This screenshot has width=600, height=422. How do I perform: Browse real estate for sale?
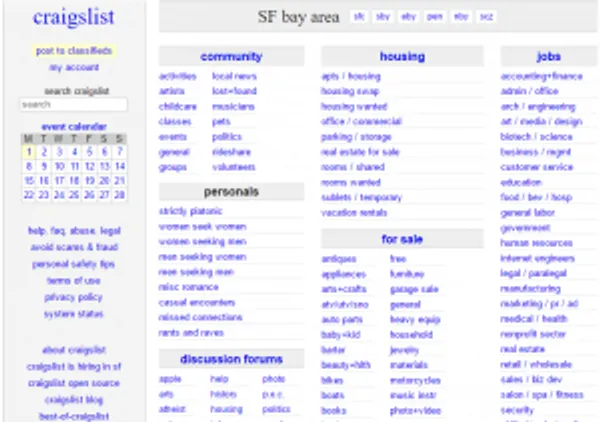tap(360, 152)
